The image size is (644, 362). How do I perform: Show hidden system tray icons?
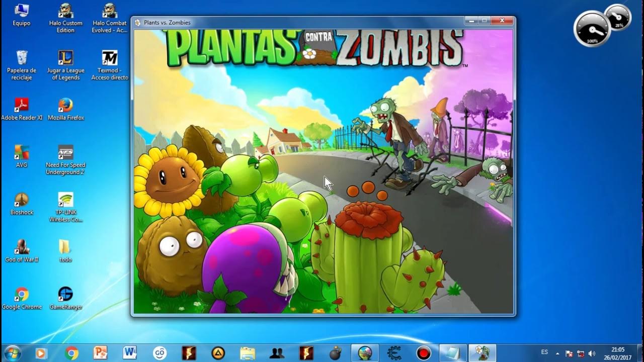557,353
